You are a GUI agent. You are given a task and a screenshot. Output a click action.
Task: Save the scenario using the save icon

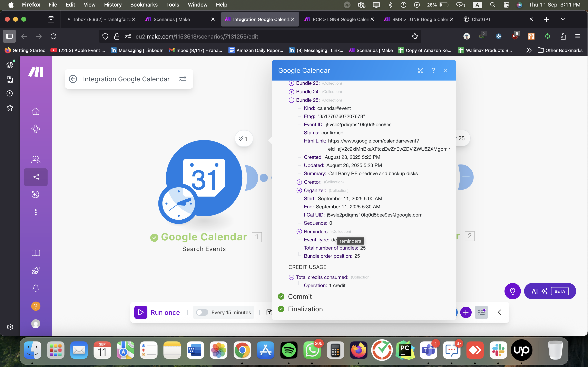(269, 312)
